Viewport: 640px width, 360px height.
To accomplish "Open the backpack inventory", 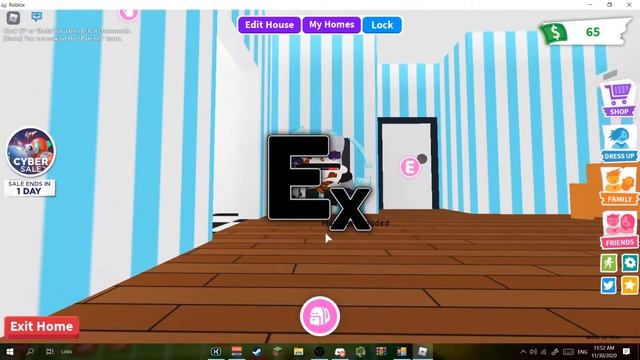I will [320, 316].
